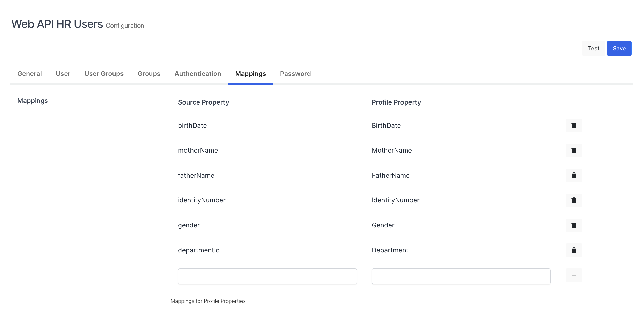The height and width of the screenshot is (316, 644).
Task: Click trash icon for fatherName mapping
Action: (574, 175)
